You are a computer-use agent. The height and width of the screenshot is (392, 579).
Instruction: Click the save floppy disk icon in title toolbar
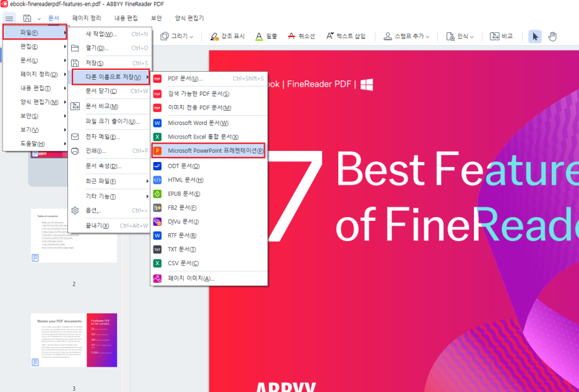pos(27,19)
